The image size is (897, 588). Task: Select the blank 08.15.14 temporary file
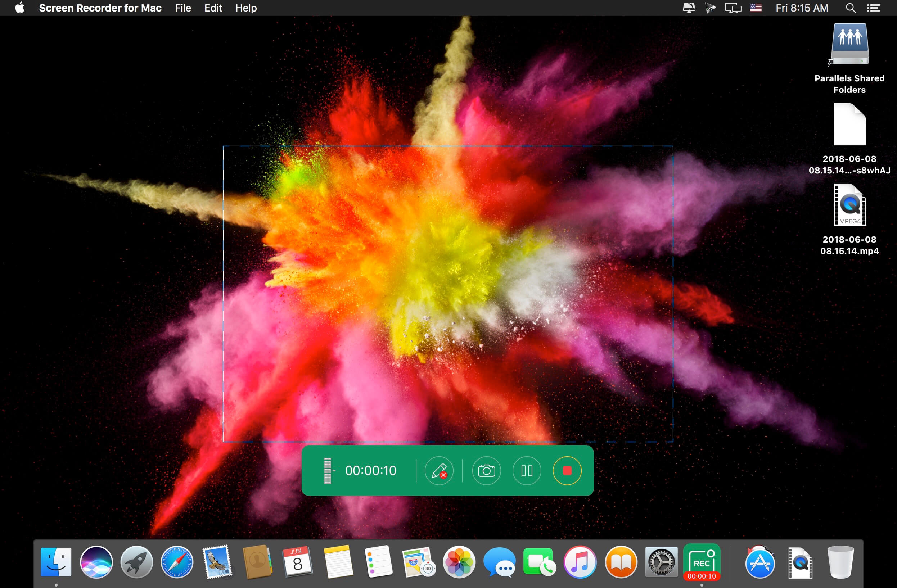coord(849,124)
